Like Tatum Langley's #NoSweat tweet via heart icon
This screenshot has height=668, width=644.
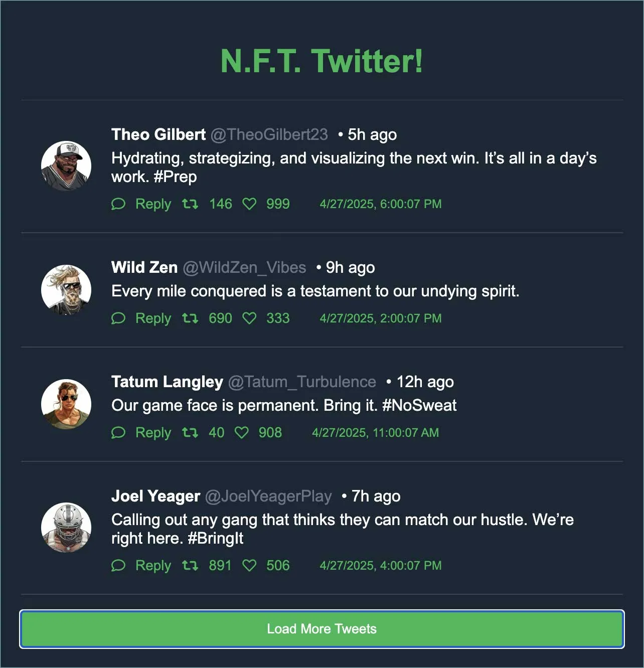click(242, 432)
